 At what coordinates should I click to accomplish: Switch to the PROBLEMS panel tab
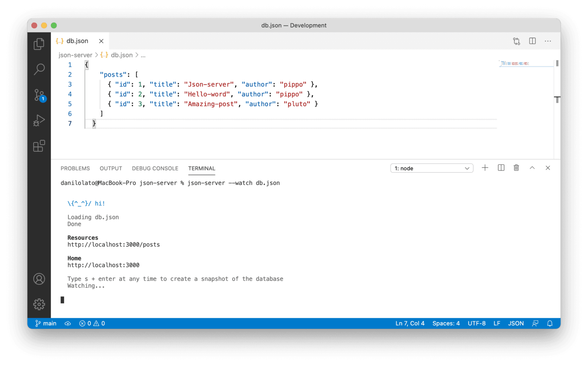tap(75, 169)
